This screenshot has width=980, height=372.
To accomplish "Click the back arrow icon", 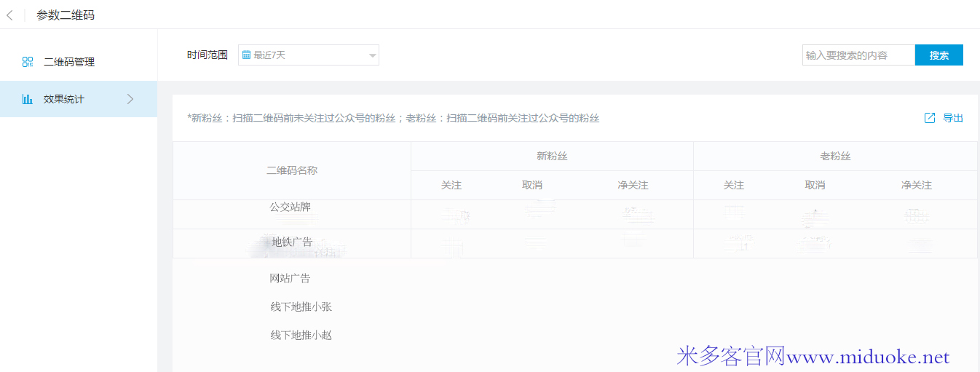I will tap(9, 15).
